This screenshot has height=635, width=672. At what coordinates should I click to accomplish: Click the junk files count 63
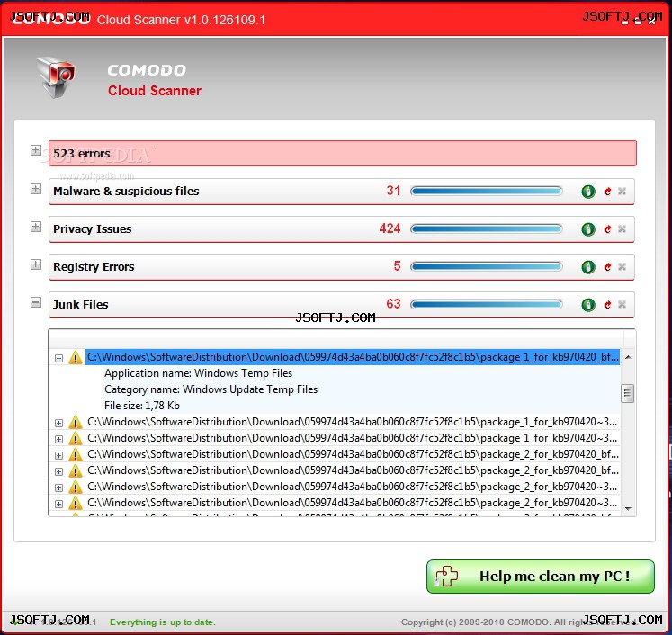[x=393, y=304]
